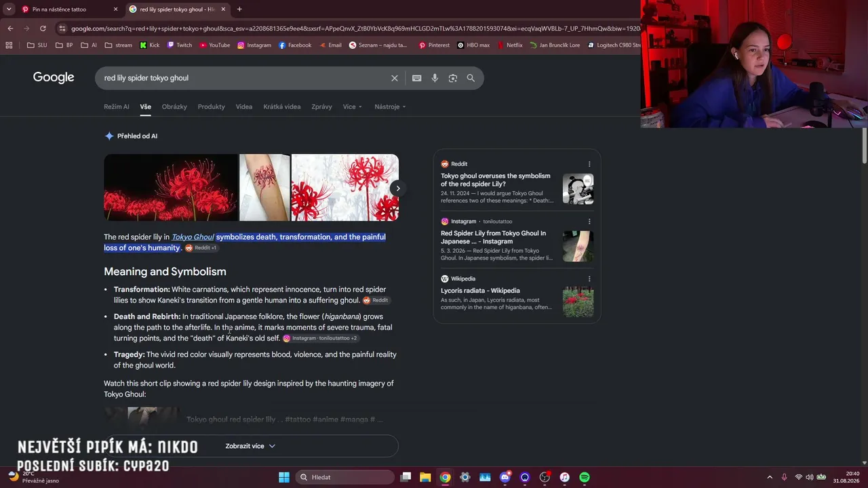The height and width of the screenshot is (488, 868).
Task: Open the tab search dropdown arrow
Action: pyautogui.click(x=9, y=9)
